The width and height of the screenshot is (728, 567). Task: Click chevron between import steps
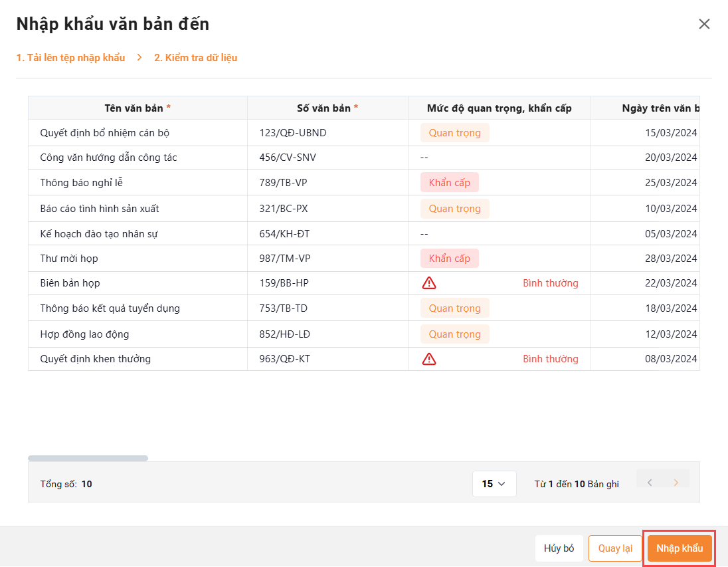point(139,58)
